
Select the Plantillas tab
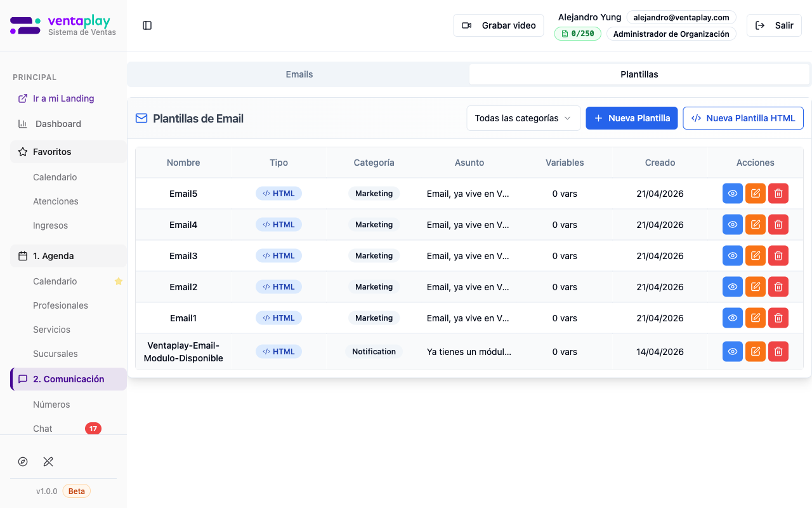pyautogui.click(x=639, y=74)
